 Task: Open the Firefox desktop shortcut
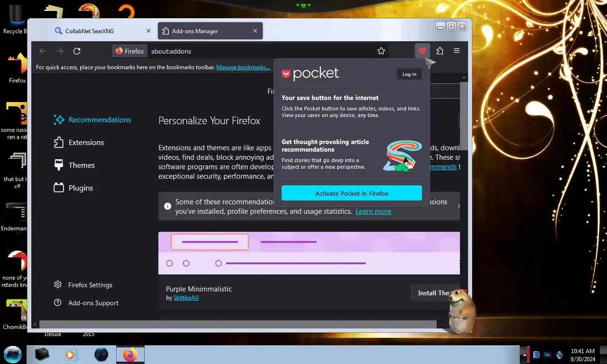click(x=17, y=66)
